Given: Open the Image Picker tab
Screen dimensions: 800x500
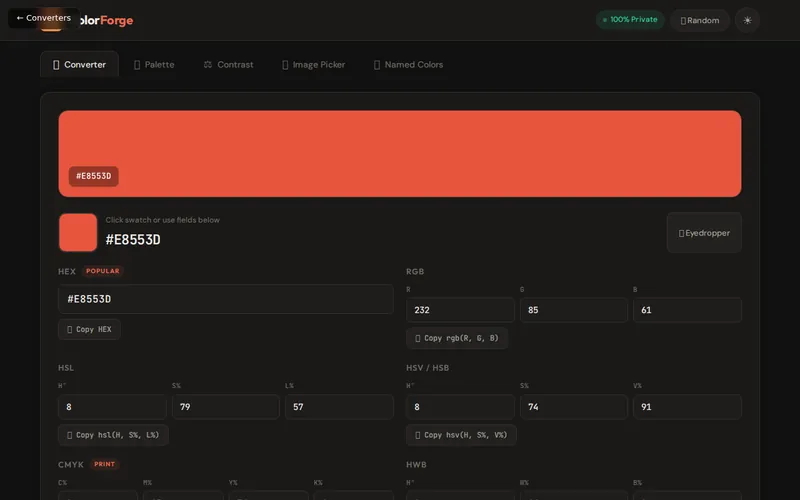Looking at the screenshot, I should tap(314, 65).
